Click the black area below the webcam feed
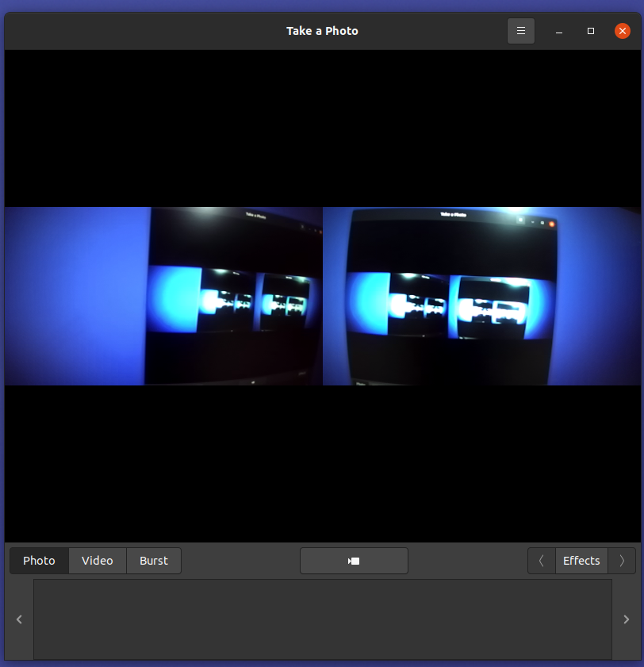The image size is (644, 667). (322, 464)
